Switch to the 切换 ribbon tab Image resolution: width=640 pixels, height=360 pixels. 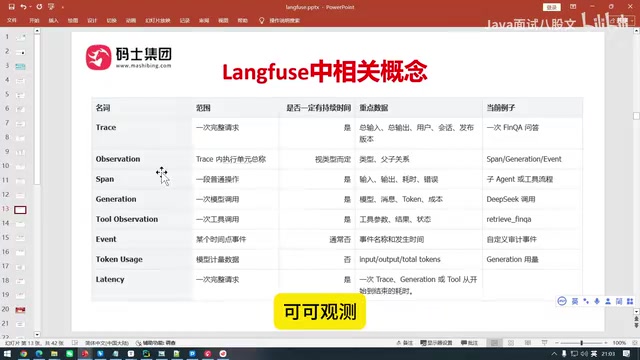click(x=111, y=20)
